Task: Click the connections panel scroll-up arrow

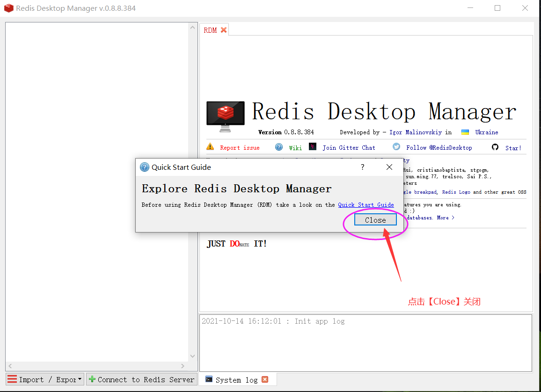Action: pyautogui.click(x=192, y=27)
